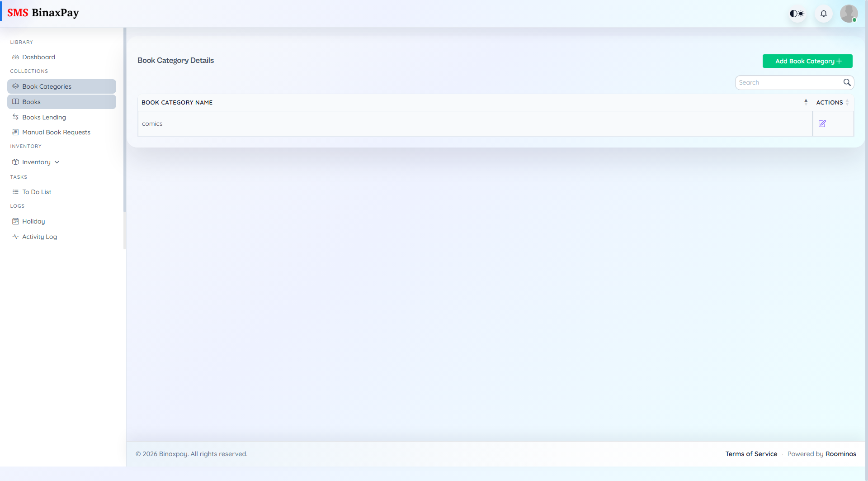Click the Holiday calendar icon
Viewport: 868px width, 481px height.
pos(15,221)
